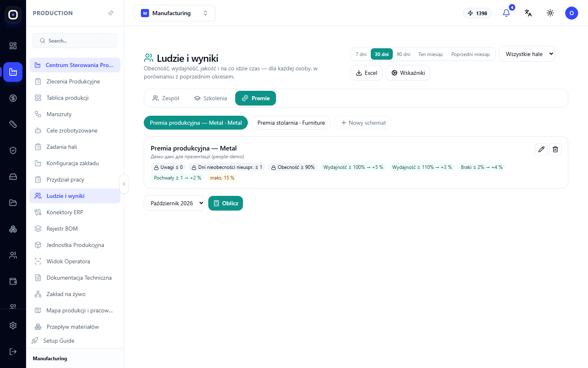Image resolution: width=588 pixels, height=368 pixels.
Task: Go to 'Tablica produkcji' in the sidebar
Action: 75,98
